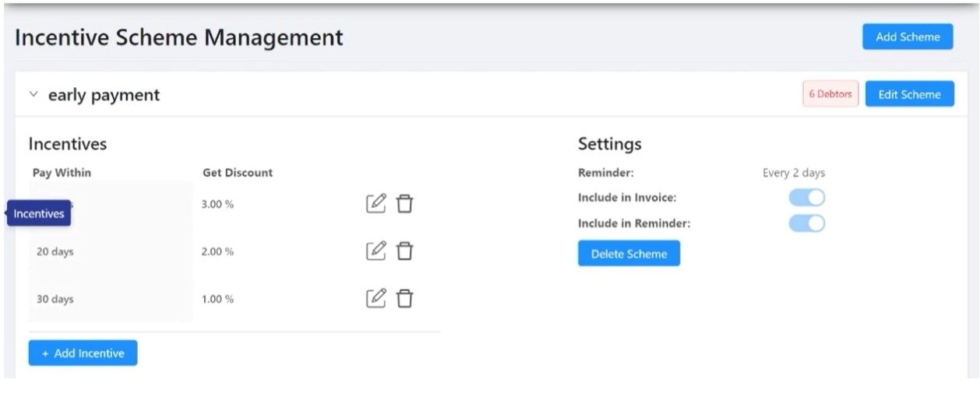
Task: Delete the 30 days incentive row
Action: [x=404, y=297]
